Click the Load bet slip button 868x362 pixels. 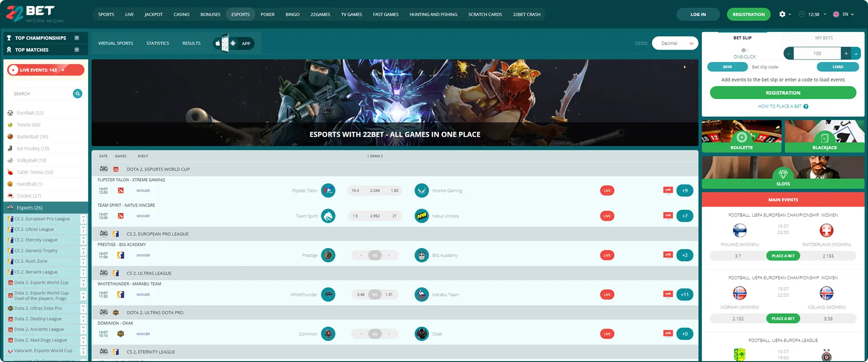(x=838, y=67)
